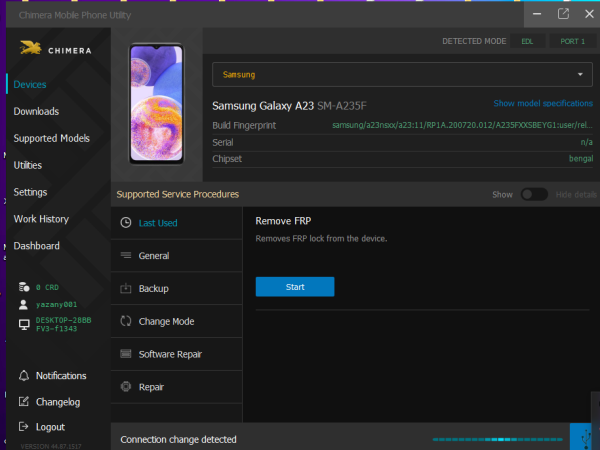Click the Logout arrow icon
This screenshot has width=600, height=450.
[x=24, y=426]
